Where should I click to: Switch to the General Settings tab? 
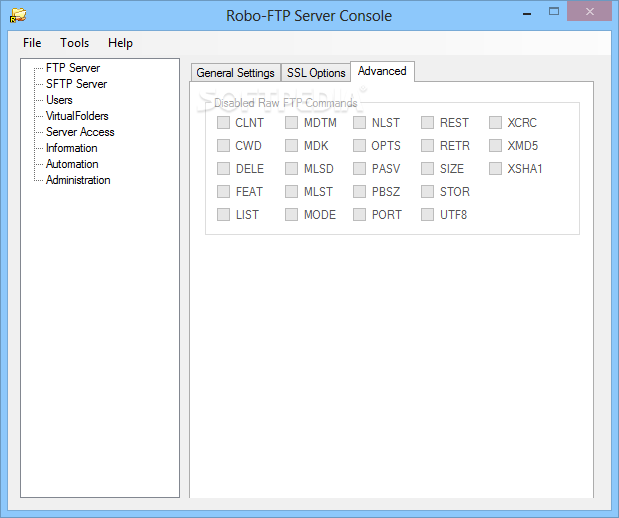coord(235,73)
